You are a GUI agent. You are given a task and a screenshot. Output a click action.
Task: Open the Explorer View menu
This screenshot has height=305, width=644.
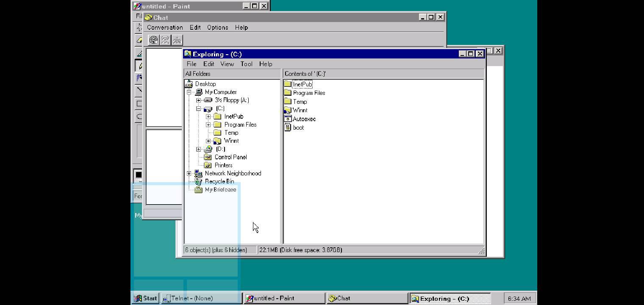(227, 64)
